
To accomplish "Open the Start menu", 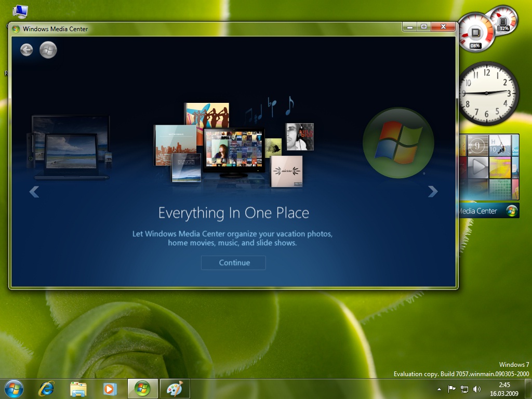I will 14,389.
